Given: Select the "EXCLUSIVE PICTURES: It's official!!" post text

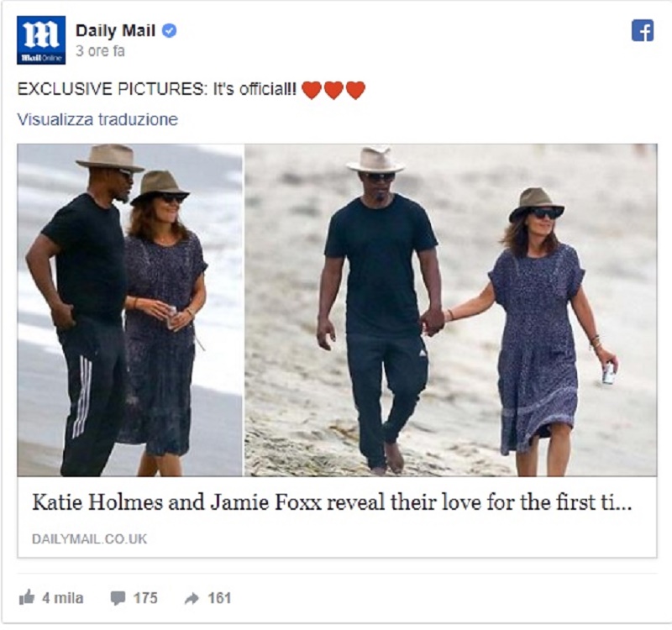Looking at the screenshot, I should (x=156, y=89).
